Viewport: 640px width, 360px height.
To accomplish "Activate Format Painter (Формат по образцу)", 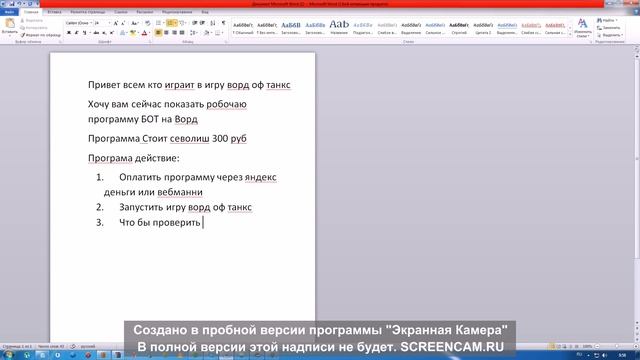I will (40, 35).
